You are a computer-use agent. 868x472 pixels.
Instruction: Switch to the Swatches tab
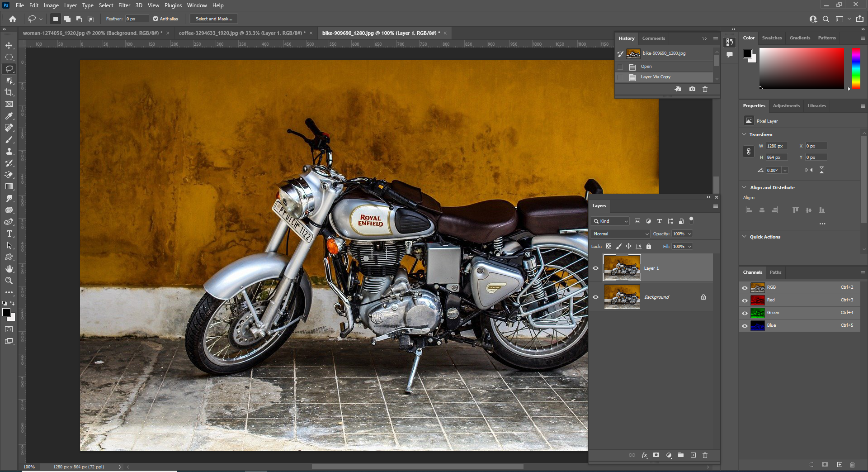tap(772, 38)
